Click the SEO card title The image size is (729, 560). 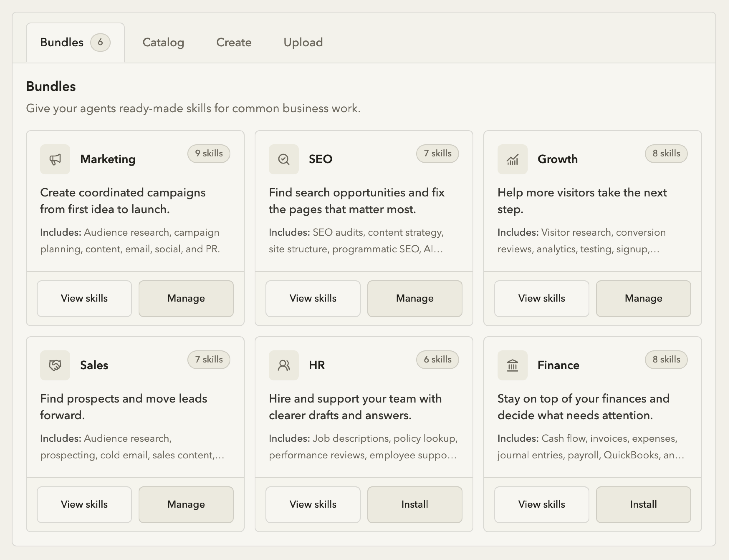[x=321, y=159]
